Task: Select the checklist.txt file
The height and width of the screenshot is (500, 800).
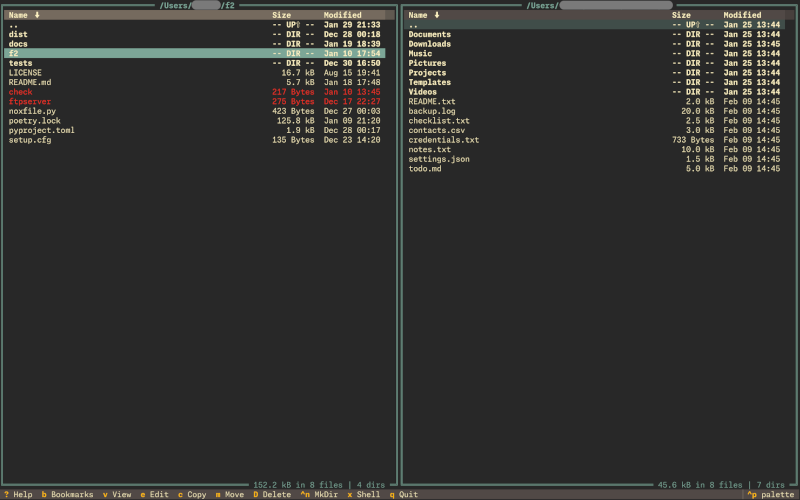Action: [x=594, y=121]
